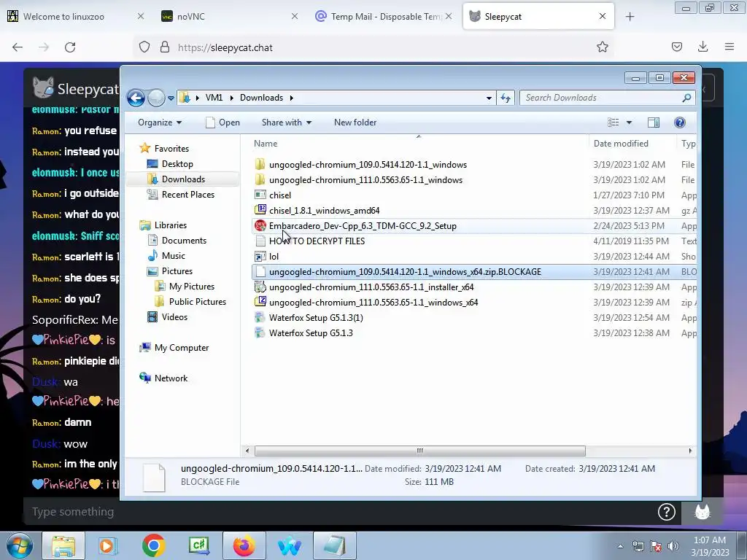The width and height of the screenshot is (747, 560).
Task: Open Google Chrome from the taskbar
Action: pos(153,545)
